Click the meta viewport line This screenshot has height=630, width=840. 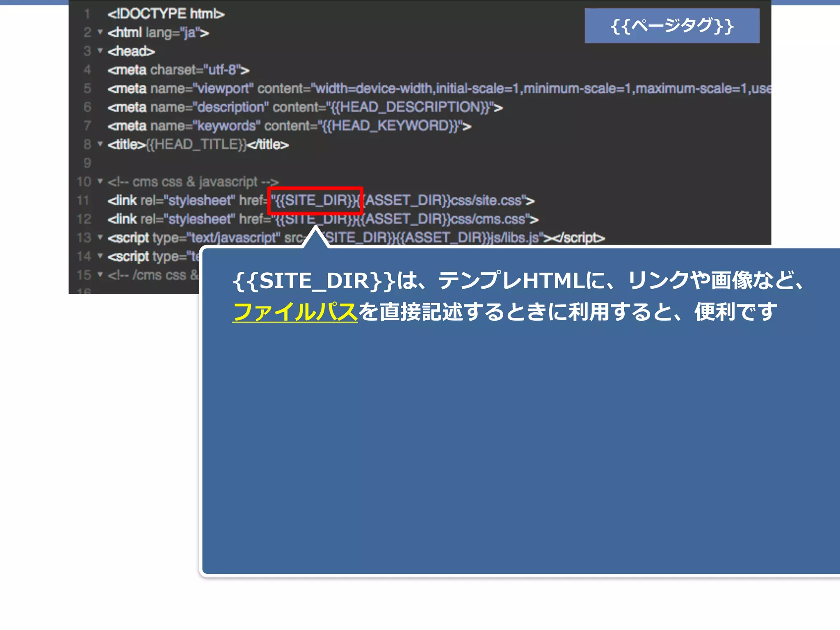pyautogui.click(x=439, y=89)
